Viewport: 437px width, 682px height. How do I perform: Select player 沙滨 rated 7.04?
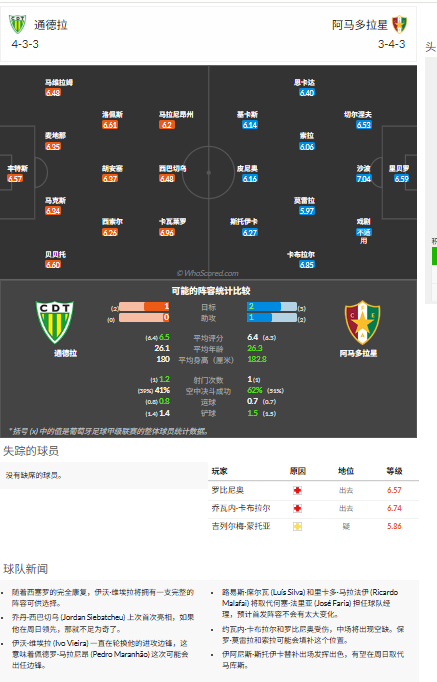(x=364, y=179)
